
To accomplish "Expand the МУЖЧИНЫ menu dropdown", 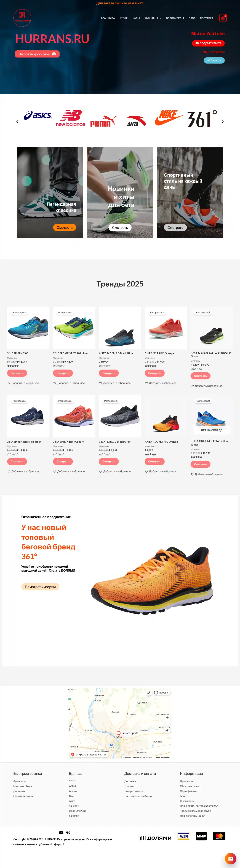I will click(153, 18).
